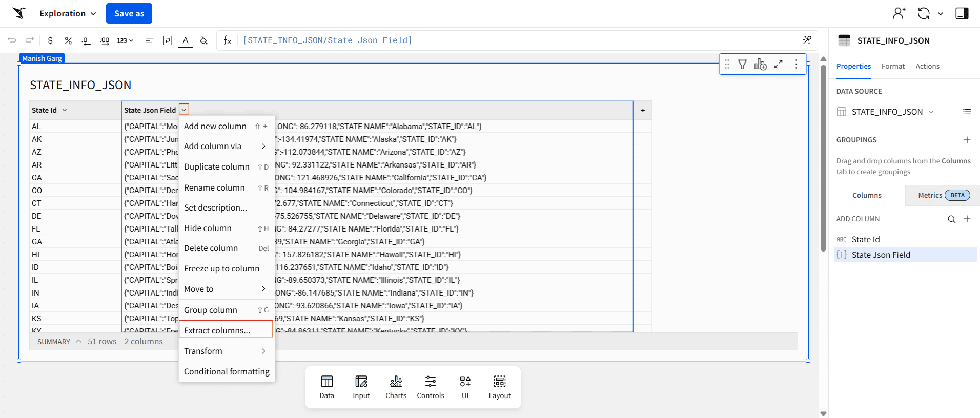
Task: Open the Move to submenu
Action: pos(227,289)
